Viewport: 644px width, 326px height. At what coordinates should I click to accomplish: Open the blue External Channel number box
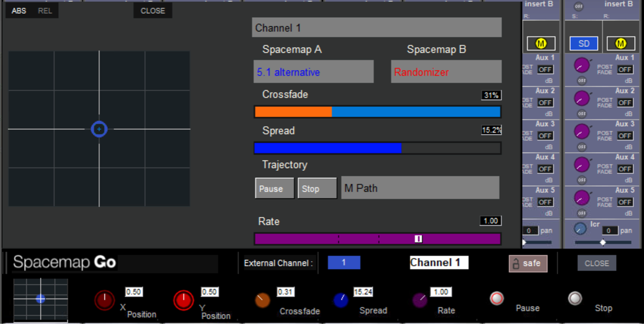point(344,263)
